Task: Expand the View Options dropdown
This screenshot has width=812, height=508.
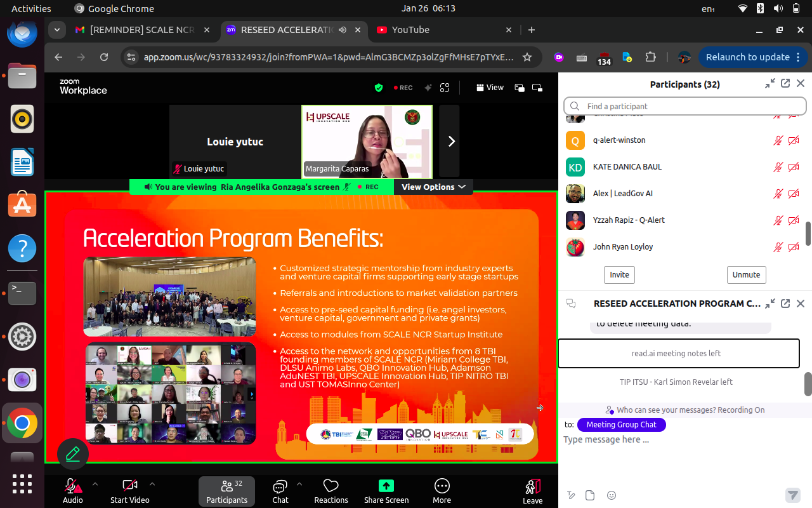Action: point(433,187)
